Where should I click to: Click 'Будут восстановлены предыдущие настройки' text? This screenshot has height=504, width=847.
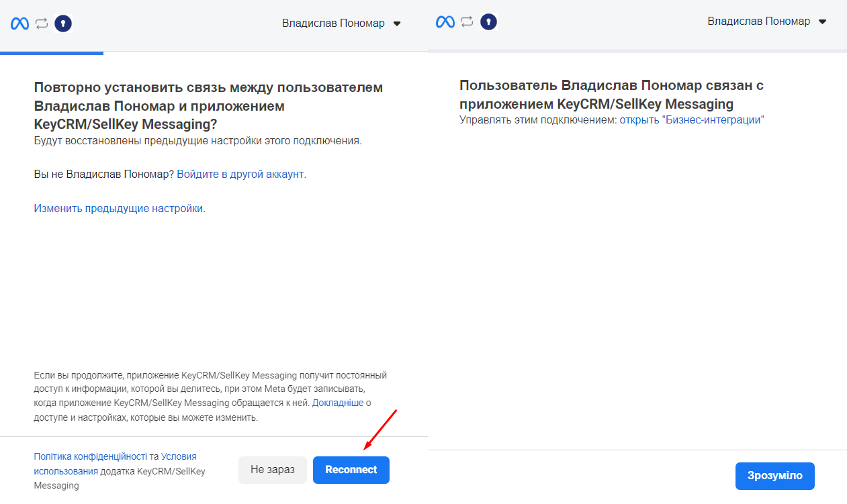(197, 141)
